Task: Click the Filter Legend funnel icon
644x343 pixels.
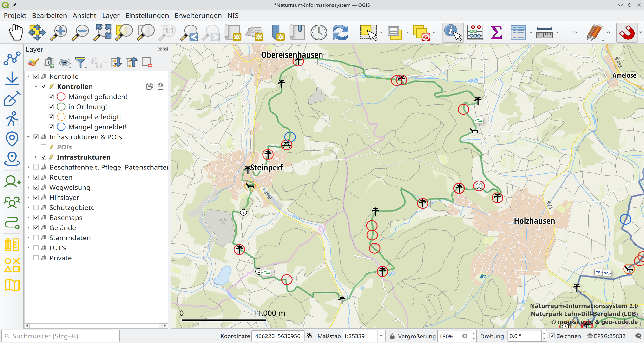Action: 80,62
